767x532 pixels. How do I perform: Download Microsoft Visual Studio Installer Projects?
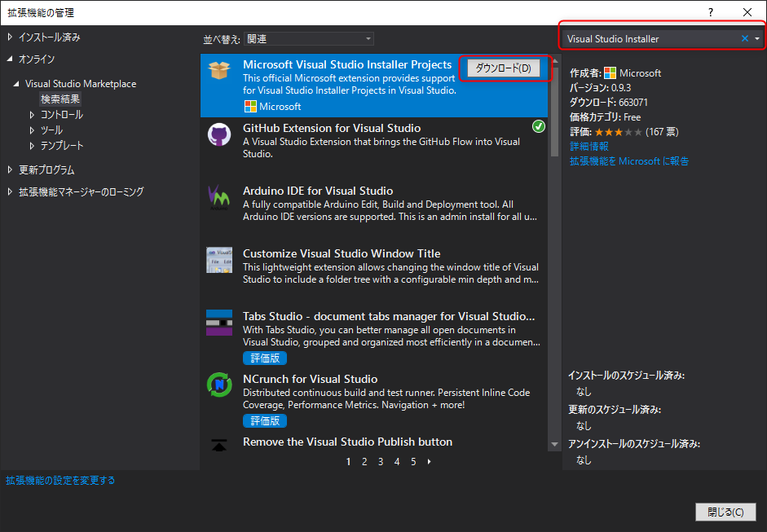(x=504, y=68)
